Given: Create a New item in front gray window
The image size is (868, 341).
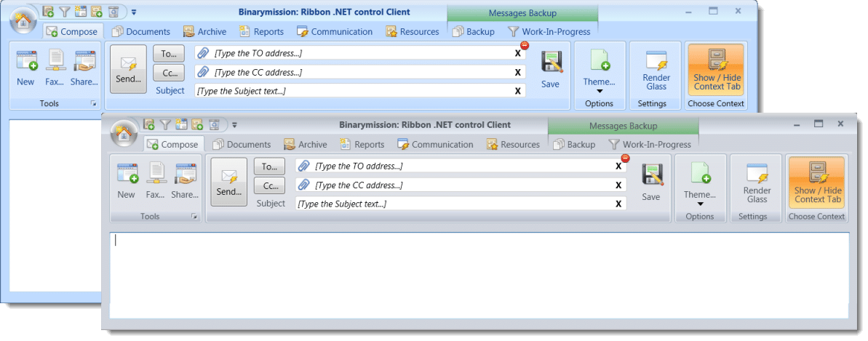Looking at the screenshot, I should point(126,180).
